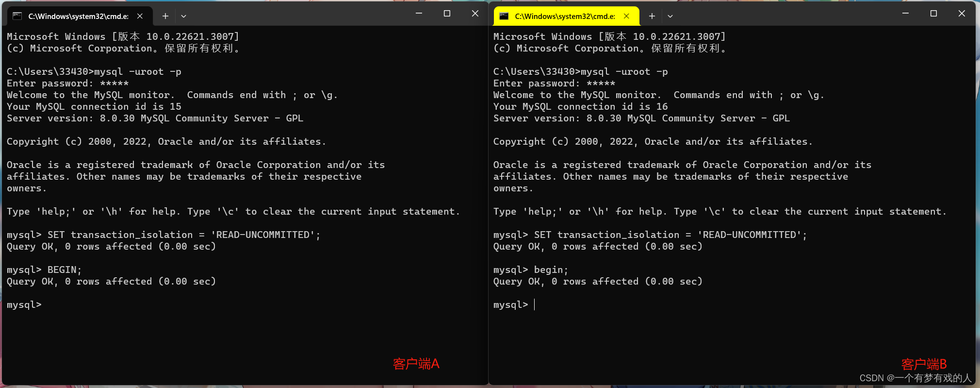The width and height of the screenshot is (980, 388).
Task: Select the yellow cmd.exe tab in right window
Action: 566,16
